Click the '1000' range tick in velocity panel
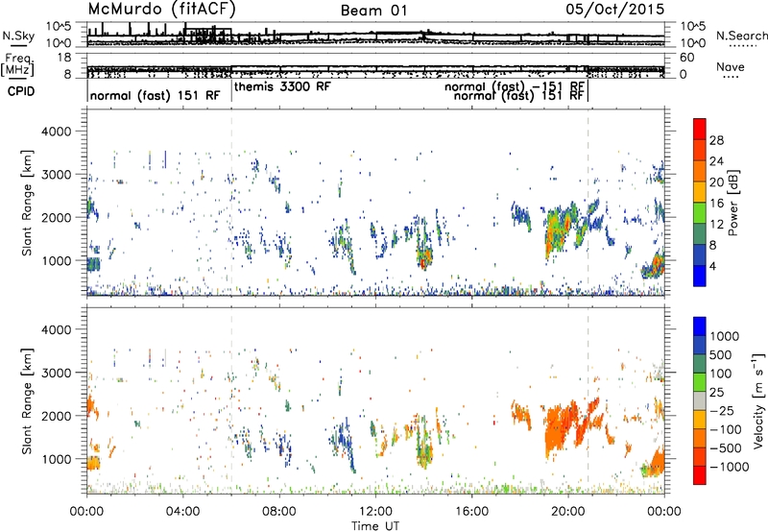 57,459
